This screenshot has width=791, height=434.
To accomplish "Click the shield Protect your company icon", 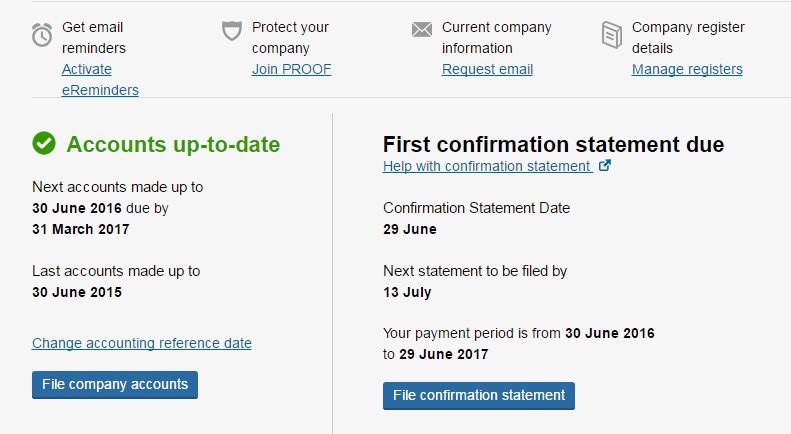I will coord(232,31).
